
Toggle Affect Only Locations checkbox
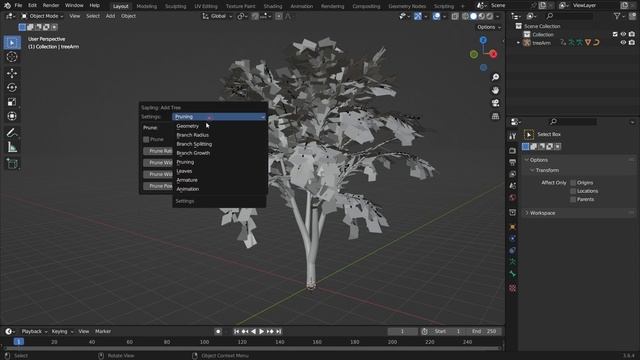pyautogui.click(x=573, y=191)
